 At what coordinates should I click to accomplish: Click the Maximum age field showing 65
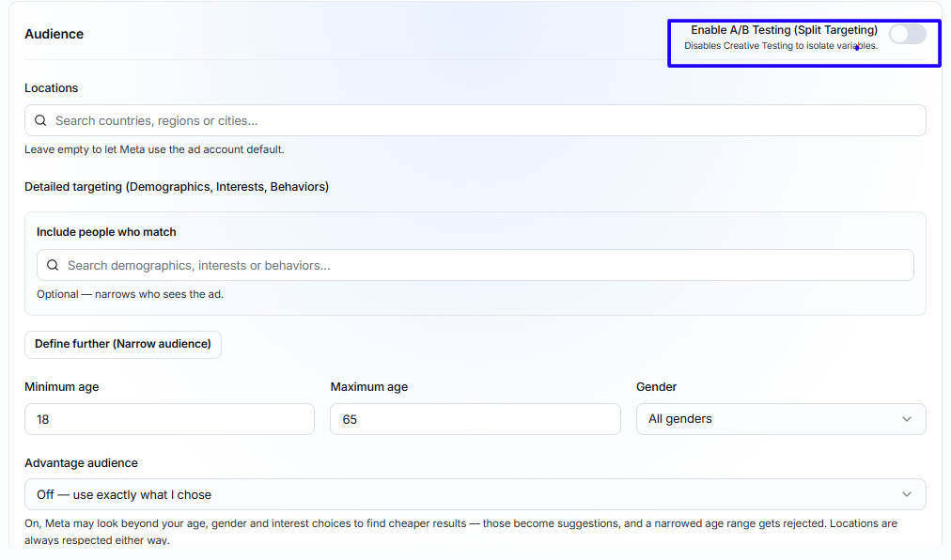point(475,419)
